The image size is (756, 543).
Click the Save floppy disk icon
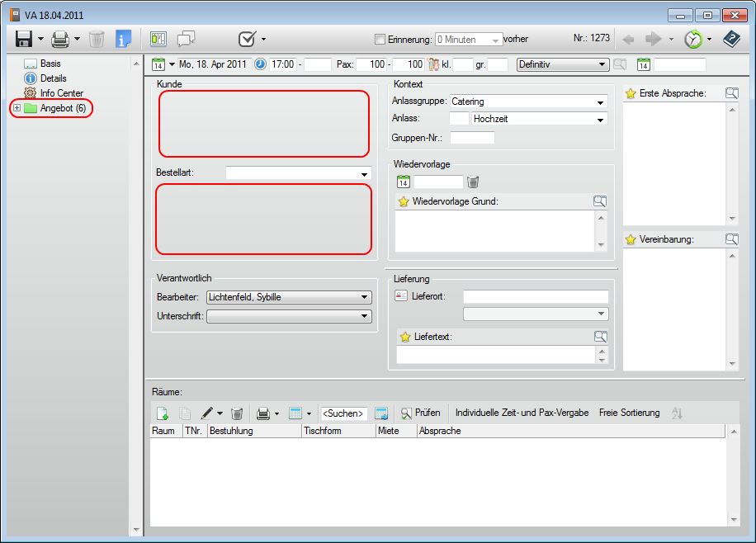[23, 39]
